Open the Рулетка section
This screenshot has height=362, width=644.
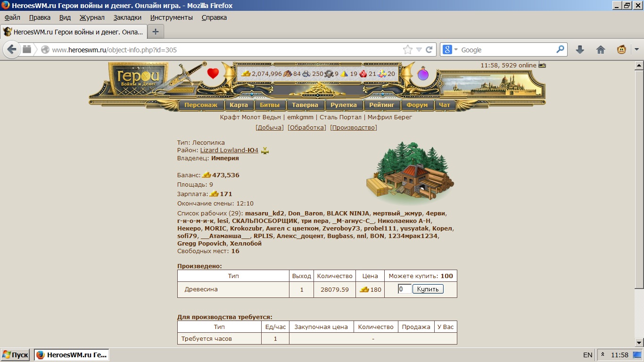(x=344, y=105)
